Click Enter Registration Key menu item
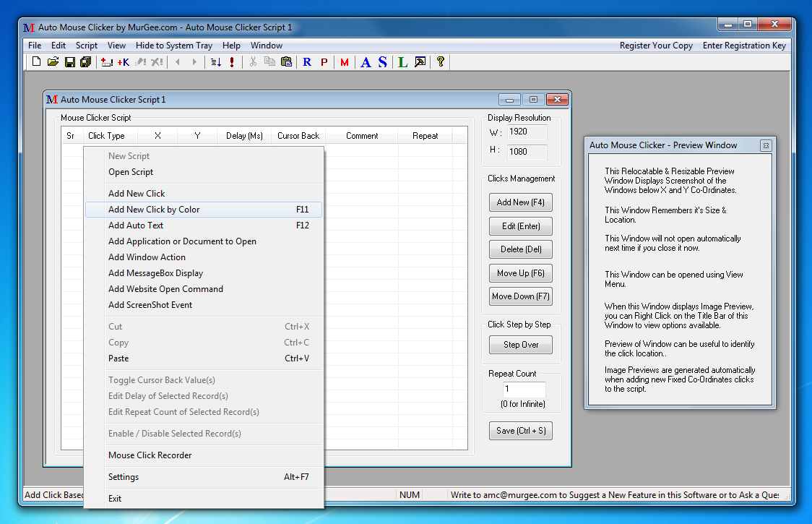This screenshot has height=524, width=812. [x=744, y=46]
